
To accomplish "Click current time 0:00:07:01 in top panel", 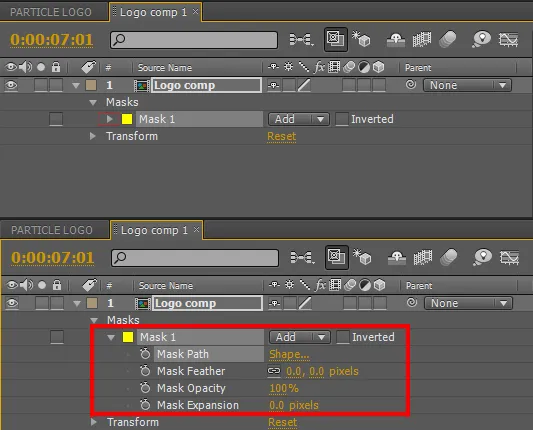I will [52, 40].
